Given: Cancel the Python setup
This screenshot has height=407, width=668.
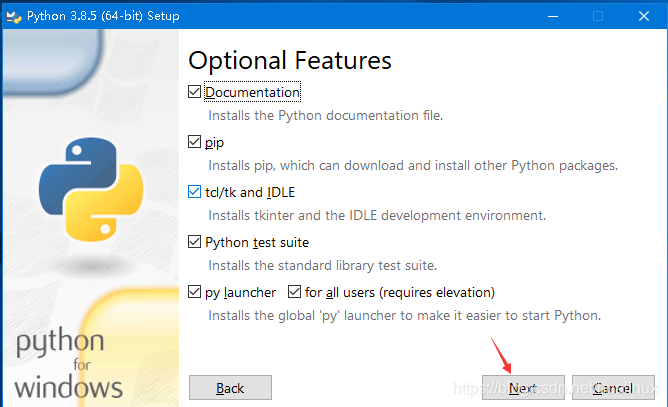Looking at the screenshot, I should click(613, 387).
